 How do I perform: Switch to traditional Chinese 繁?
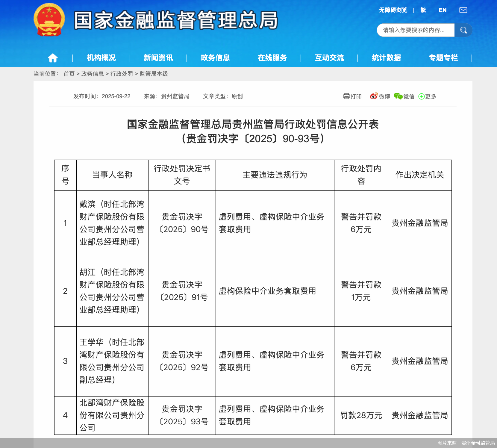(x=423, y=10)
